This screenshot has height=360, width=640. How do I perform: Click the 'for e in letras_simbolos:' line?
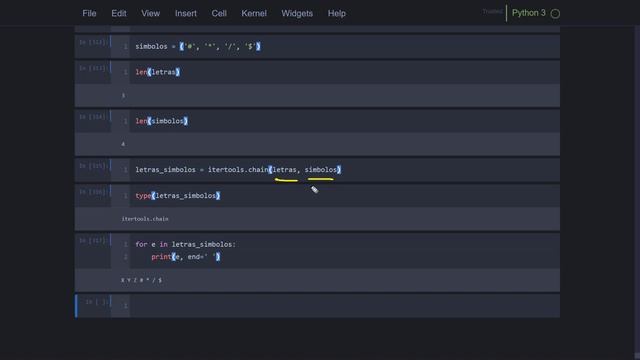coord(185,244)
